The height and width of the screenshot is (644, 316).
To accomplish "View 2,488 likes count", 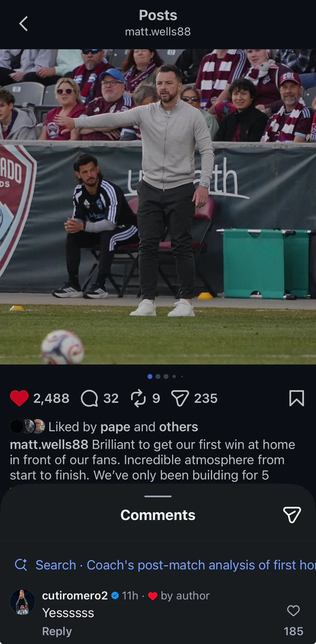I will pyautogui.click(x=51, y=399).
